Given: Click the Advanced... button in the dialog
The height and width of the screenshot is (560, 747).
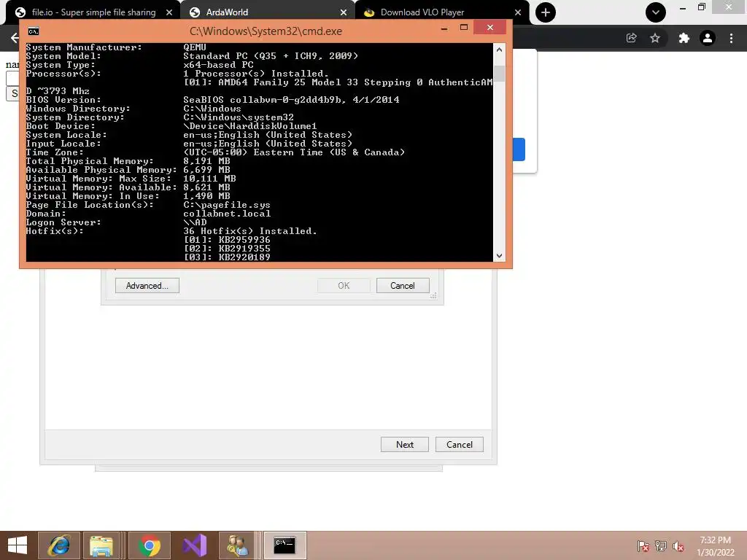Looking at the screenshot, I should (147, 286).
